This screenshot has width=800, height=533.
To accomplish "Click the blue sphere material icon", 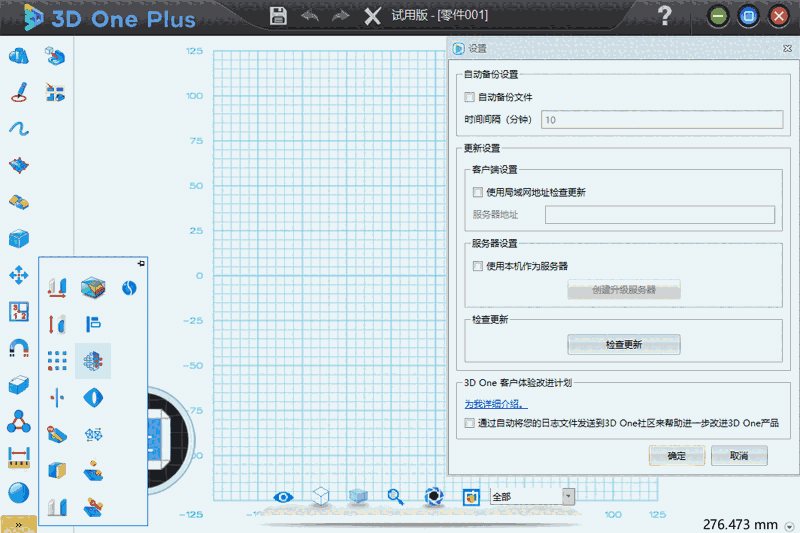I will (x=19, y=493).
